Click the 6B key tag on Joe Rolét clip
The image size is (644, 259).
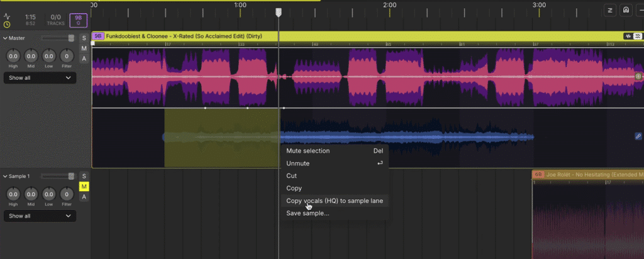[x=539, y=174]
